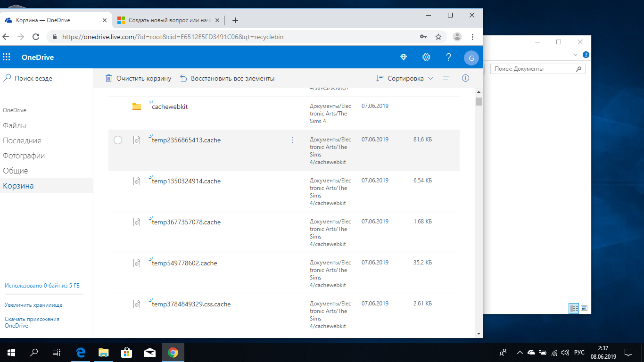Open a new browser tab
Image resolution: width=644 pixels, height=362 pixels.
click(x=235, y=20)
